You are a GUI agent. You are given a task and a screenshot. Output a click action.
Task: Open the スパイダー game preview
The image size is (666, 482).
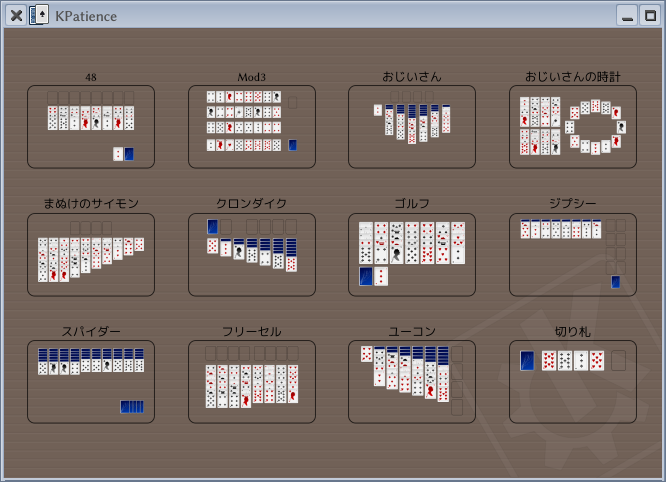coord(91,382)
